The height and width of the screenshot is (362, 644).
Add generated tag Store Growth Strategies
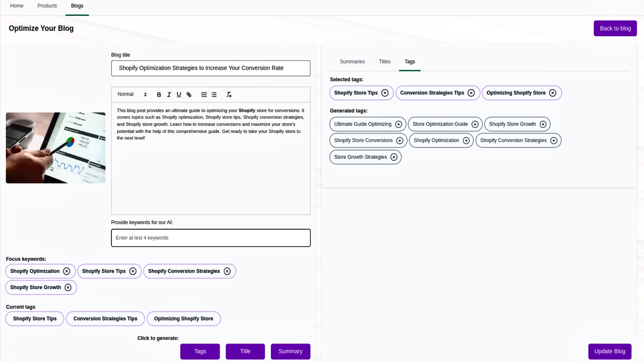click(394, 157)
